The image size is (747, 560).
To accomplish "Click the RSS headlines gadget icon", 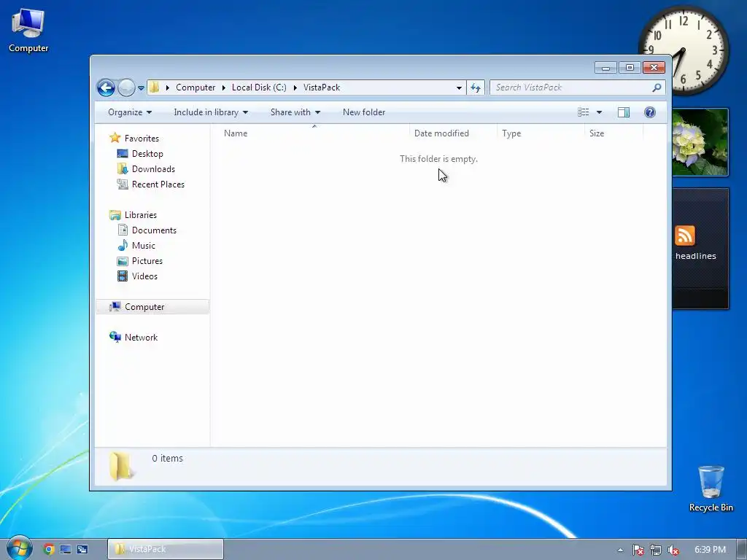I will coord(684,236).
